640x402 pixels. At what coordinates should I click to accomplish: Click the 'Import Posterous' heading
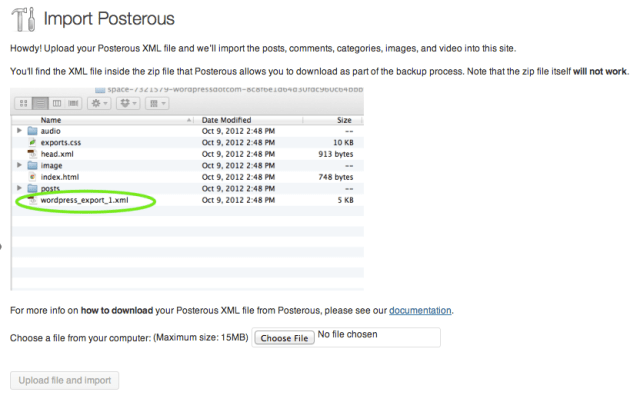[x=109, y=19]
